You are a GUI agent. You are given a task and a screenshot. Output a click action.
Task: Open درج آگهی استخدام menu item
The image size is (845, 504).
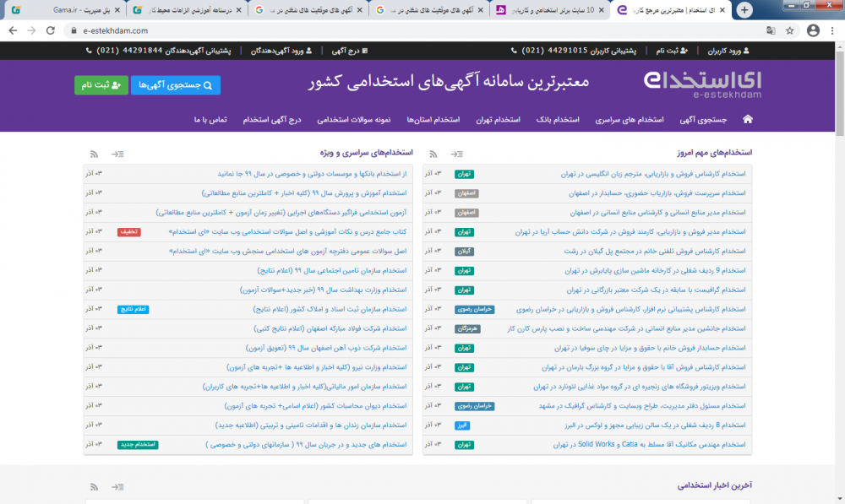click(x=271, y=120)
